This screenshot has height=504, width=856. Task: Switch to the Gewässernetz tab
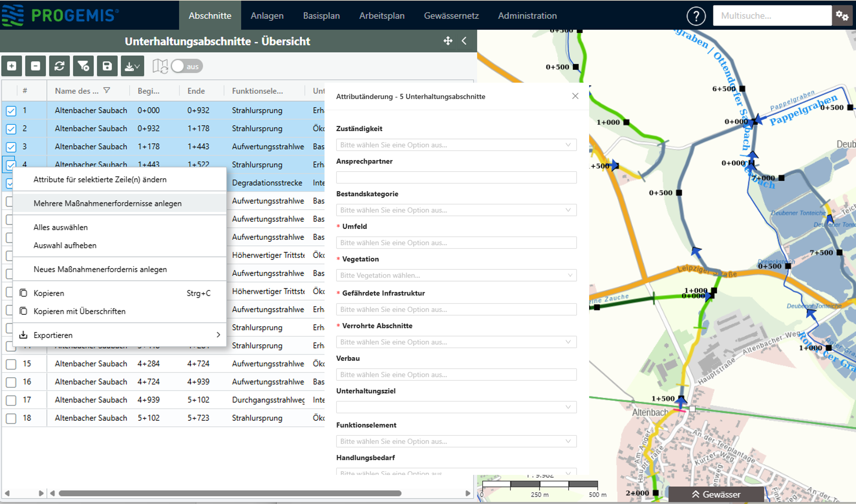coord(451,16)
